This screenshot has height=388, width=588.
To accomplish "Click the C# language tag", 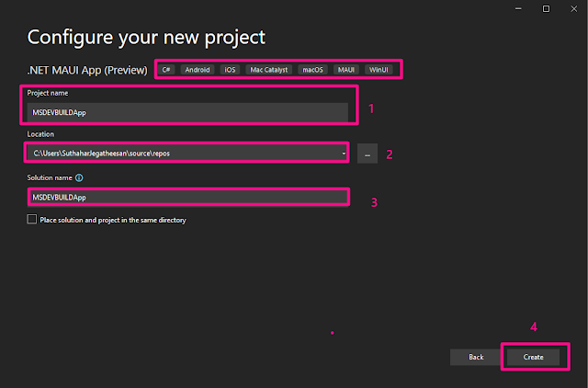I will tap(166, 69).
